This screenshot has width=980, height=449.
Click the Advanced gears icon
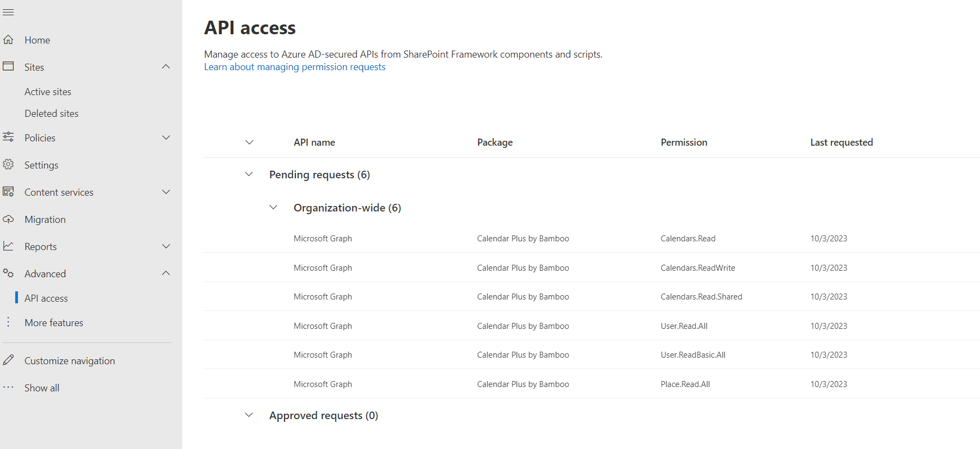[x=8, y=273]
